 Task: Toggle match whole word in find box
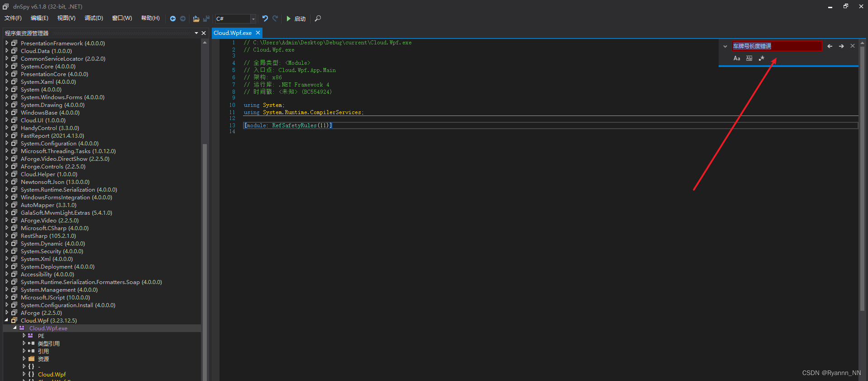(749, 58)
